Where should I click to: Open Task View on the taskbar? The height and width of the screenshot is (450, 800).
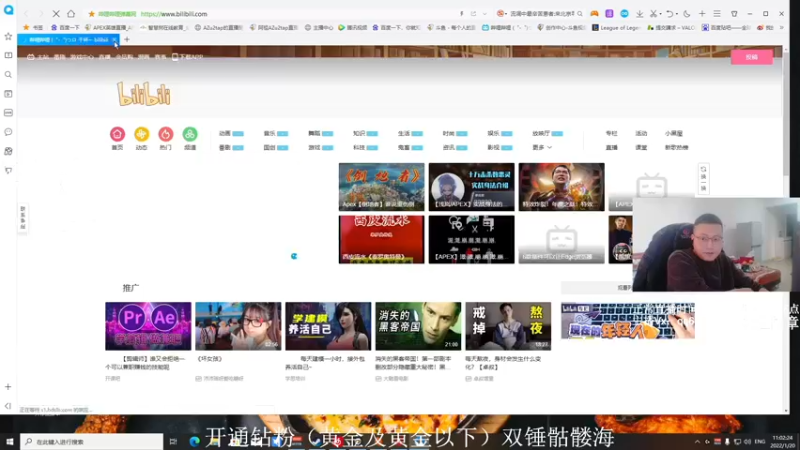[x=173, y=441]
